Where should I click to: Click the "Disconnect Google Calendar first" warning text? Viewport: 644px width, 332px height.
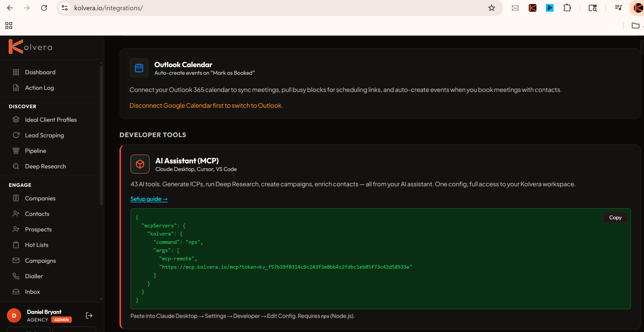click(x=206, y=105)
